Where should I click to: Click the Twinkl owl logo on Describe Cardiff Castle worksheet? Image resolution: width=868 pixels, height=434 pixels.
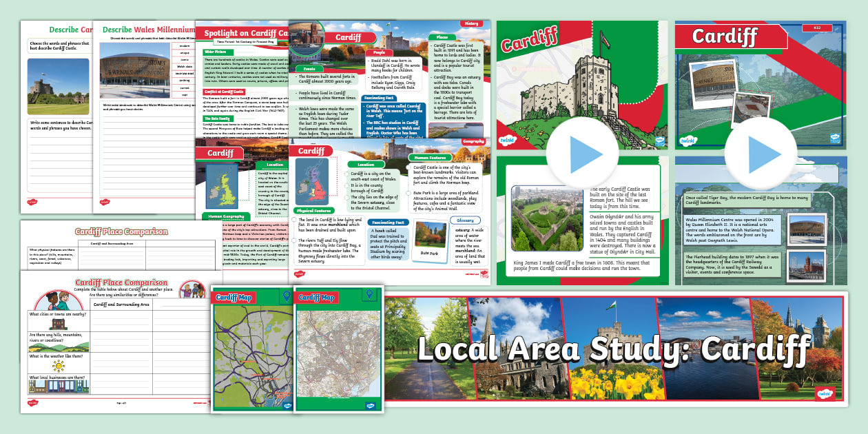pos(32,201)
